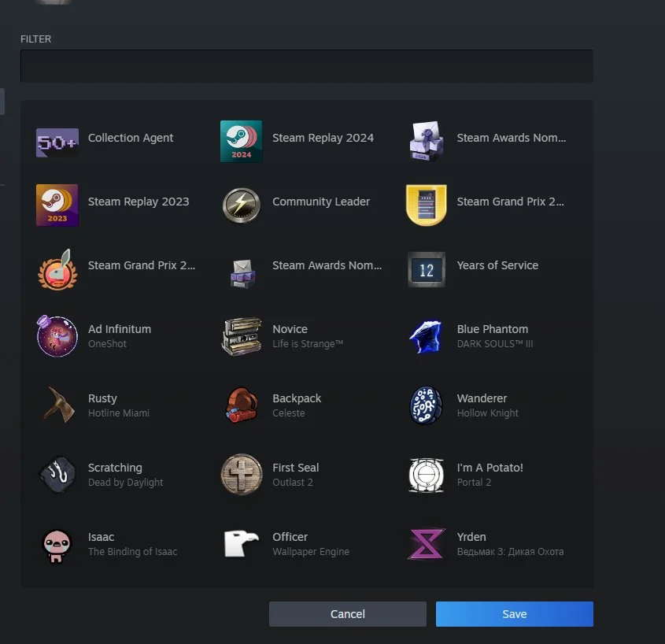The image size is (665, 644).
Task: Pick the Hotline Miami Rusty badge icon
Action: 57,405
